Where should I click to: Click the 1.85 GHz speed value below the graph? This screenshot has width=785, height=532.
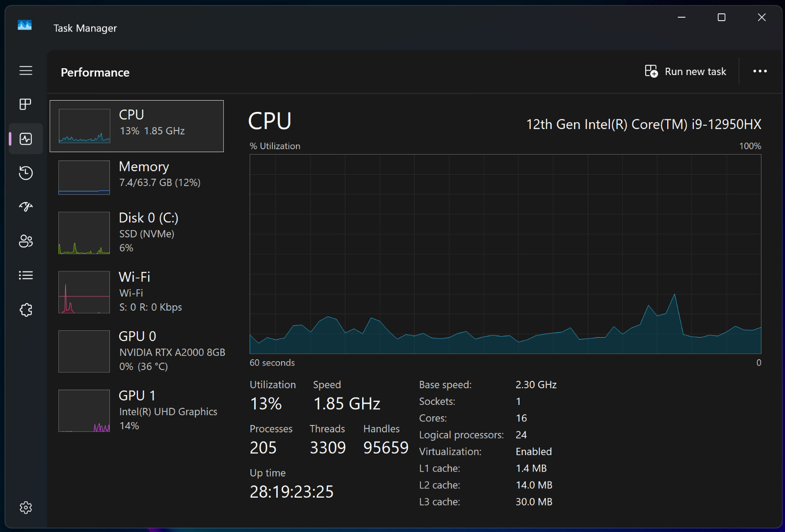click(347, 404)
